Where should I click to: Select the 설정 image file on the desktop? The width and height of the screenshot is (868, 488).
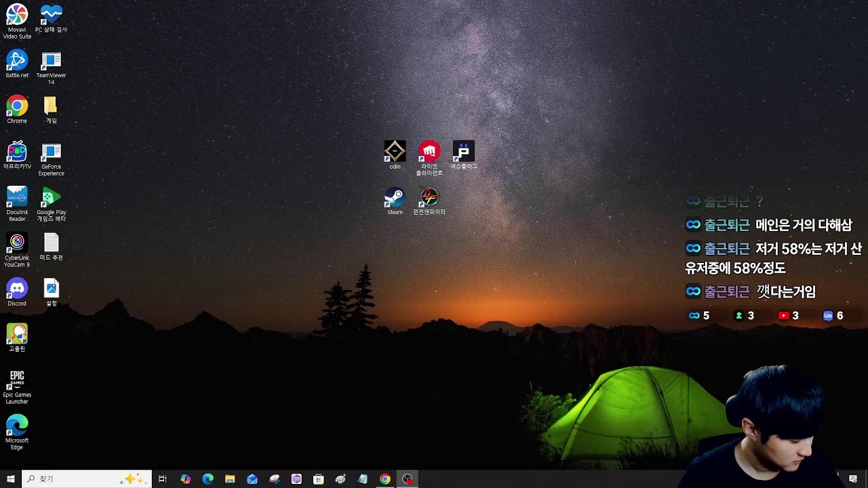[x=51, y=292]
